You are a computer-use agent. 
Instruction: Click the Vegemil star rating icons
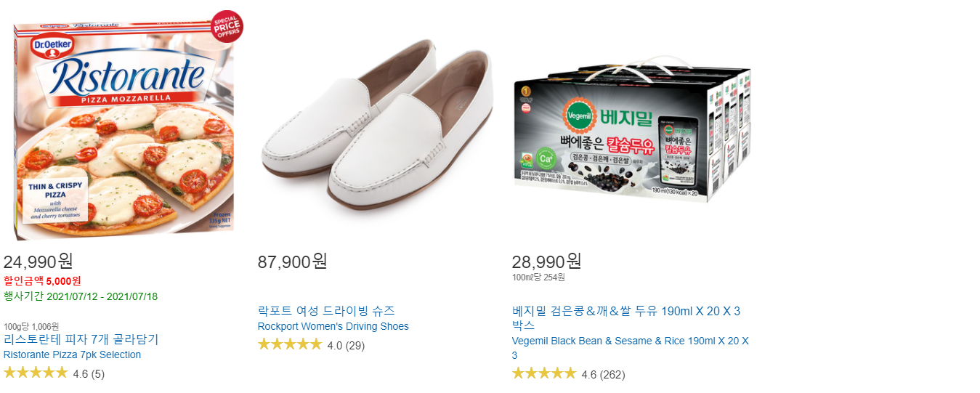tap(544, 373)
